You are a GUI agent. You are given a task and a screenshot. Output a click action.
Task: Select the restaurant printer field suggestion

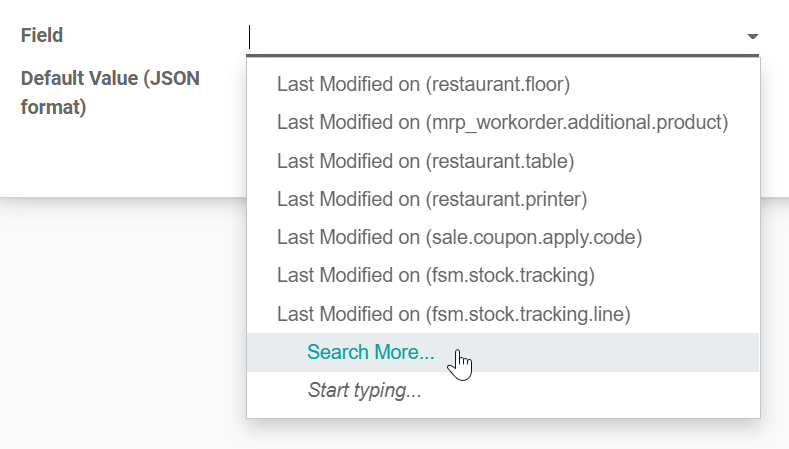pos(431,199)
